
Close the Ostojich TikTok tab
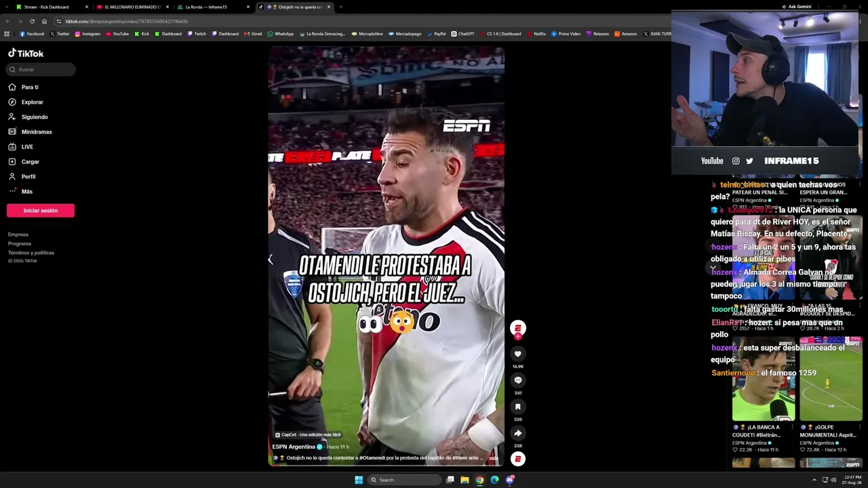click(x=329, y=7)
